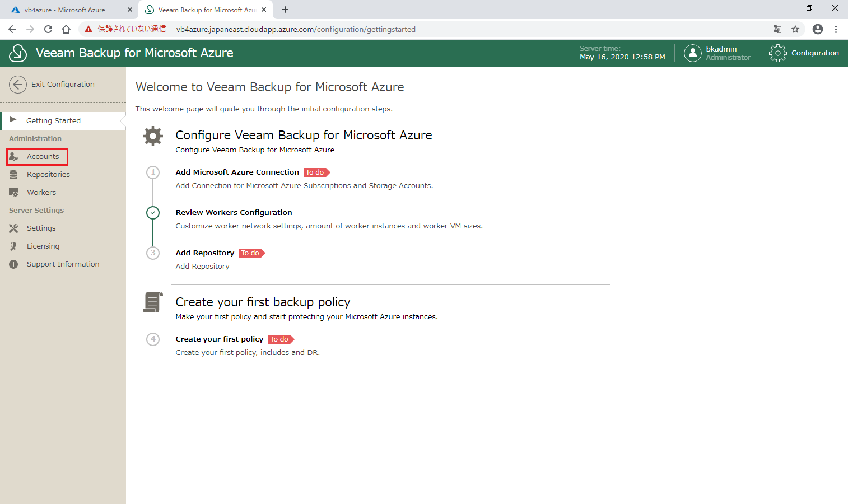Close the vb4azure - Microsoft Azure tab

click(130, 10)
